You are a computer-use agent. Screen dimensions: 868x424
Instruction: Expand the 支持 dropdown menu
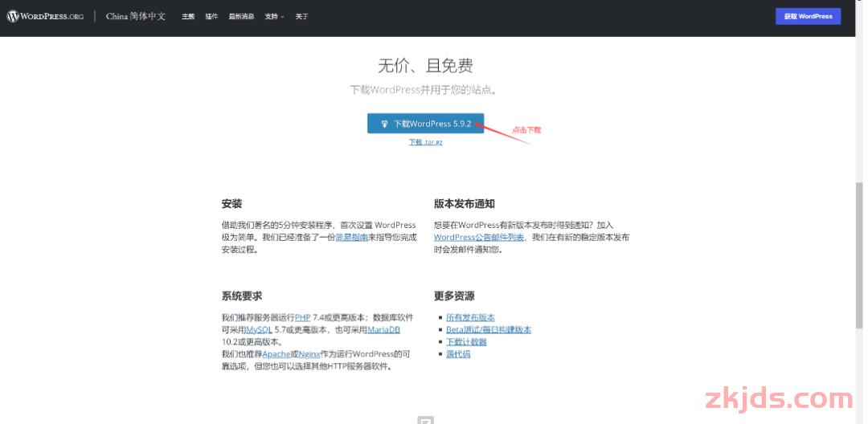[274, 17]
